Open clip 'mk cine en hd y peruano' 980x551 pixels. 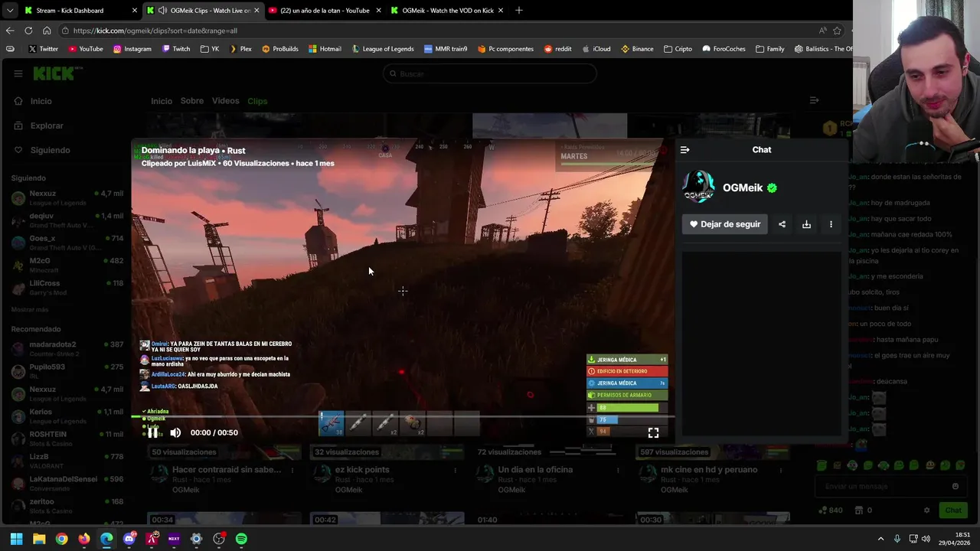pos(709,470)
